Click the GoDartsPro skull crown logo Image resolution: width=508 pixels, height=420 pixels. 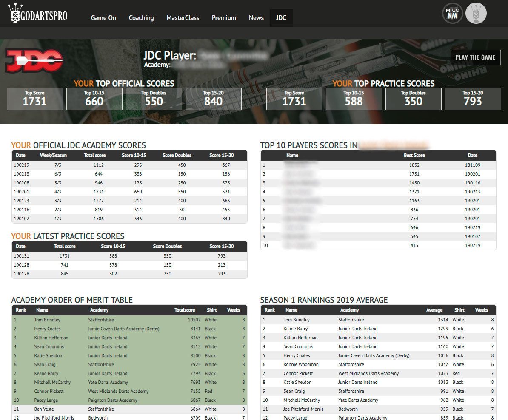tap(38, 13)
